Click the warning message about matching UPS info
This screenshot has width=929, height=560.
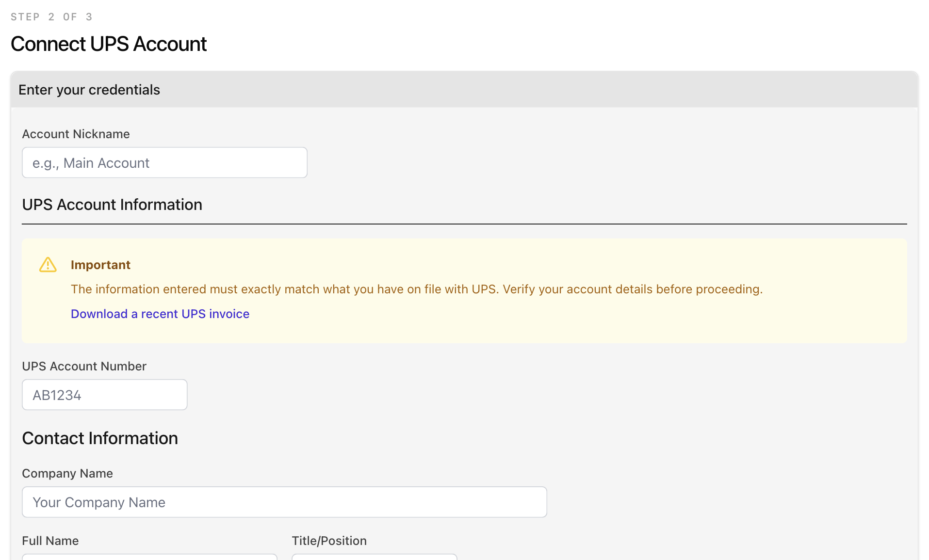(x=416, y=289)
